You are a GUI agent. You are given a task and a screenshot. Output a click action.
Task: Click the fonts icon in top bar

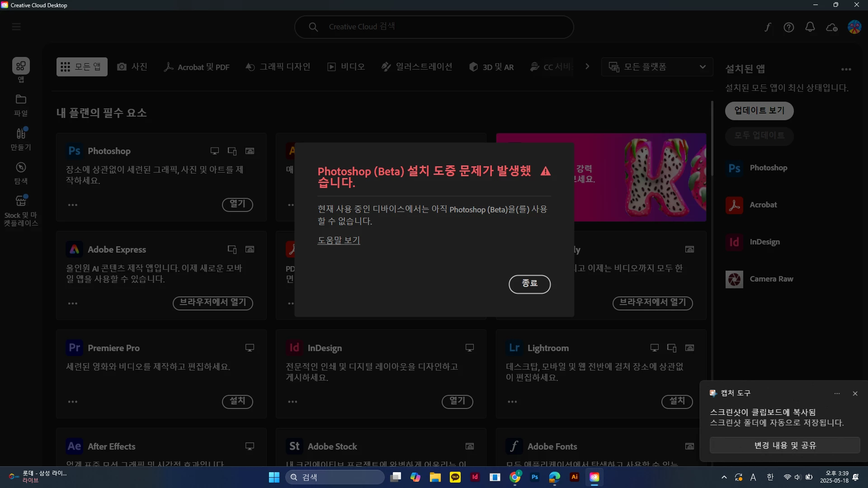pos(768,27)
